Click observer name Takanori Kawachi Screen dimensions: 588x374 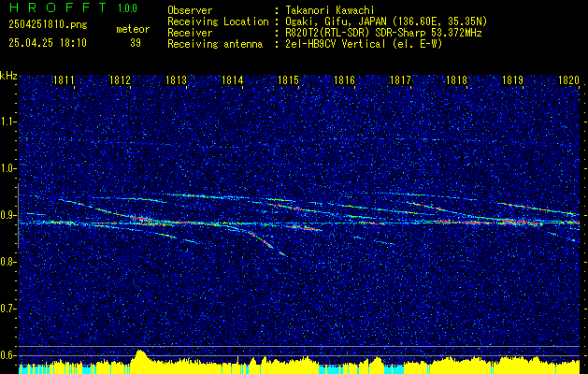pos(328,10)
